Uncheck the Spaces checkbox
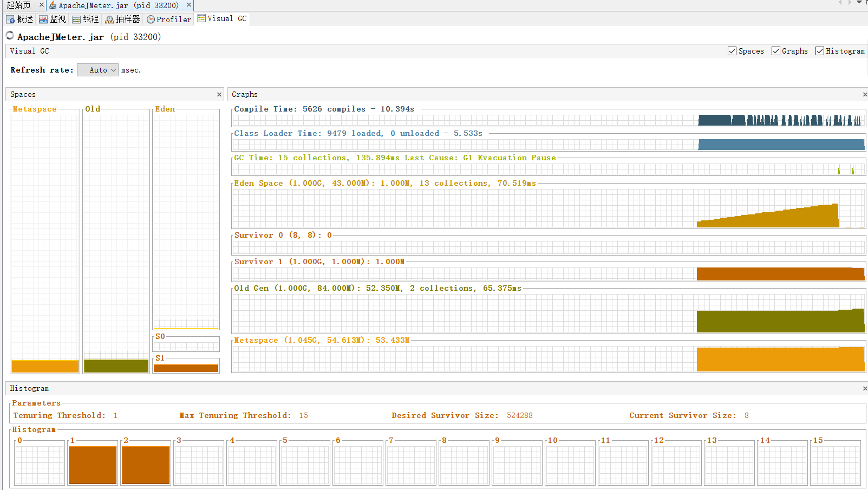 [x=732, y=51]
